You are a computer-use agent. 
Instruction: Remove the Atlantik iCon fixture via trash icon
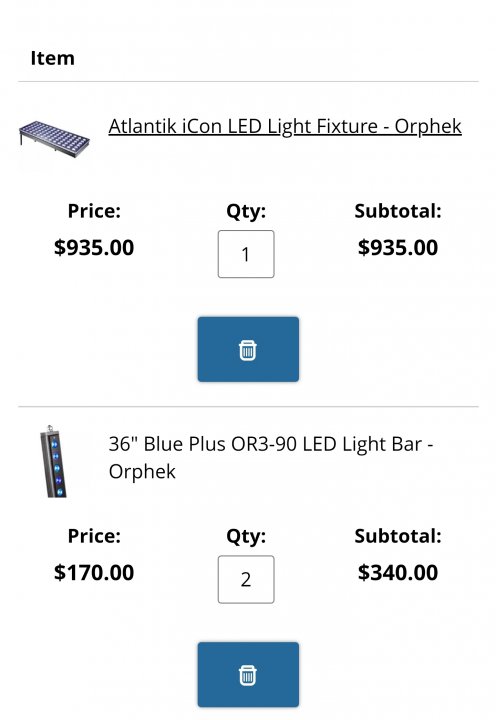(x=248, y=349)
